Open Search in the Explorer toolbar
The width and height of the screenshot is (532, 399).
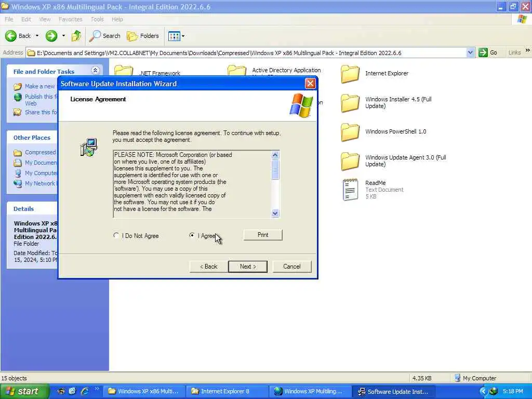coord(104,36)
